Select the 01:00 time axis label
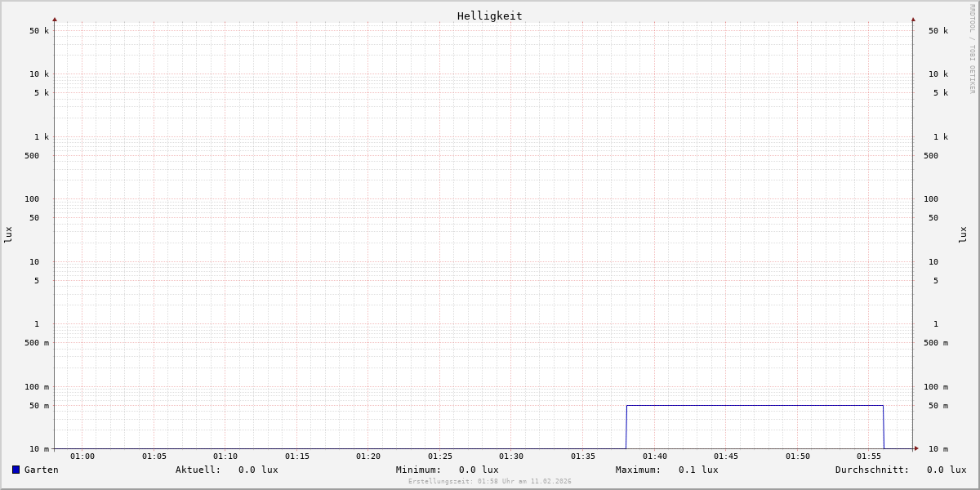 point(82,457)
